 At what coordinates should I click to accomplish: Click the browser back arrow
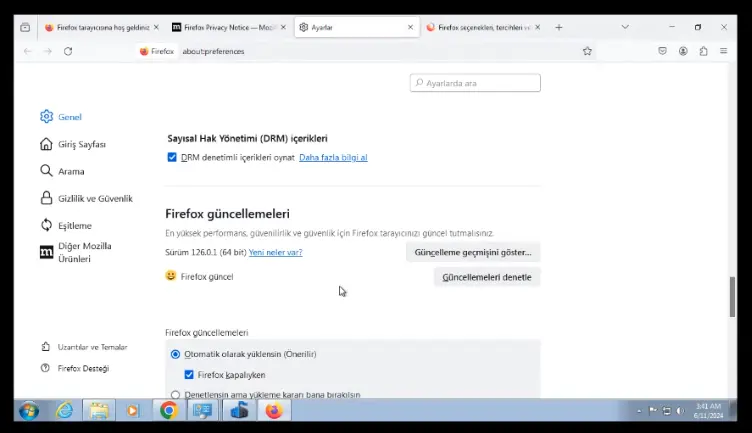point(28,51)
